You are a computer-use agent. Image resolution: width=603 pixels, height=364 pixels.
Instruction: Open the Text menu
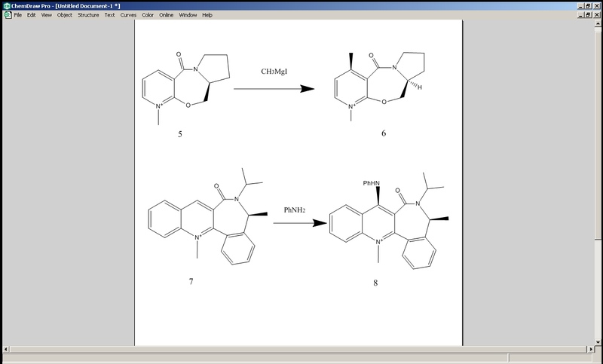click(109, 15)
